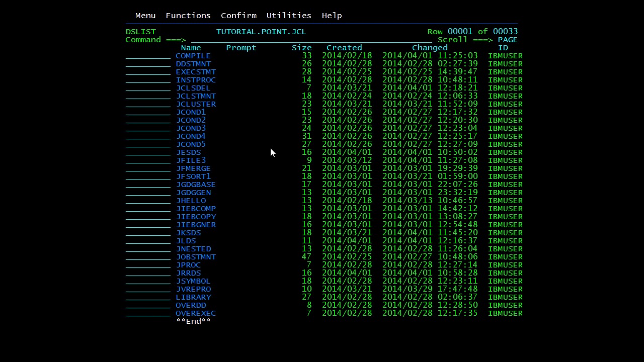Select the JGDGBASE member

[x=196, y=185]
